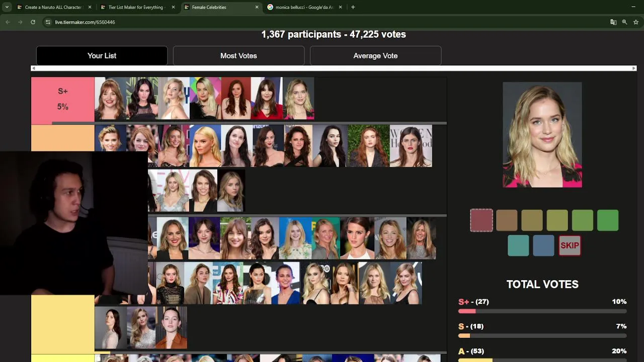Select S+ thumbnail with red dress
The height and width of the screenshot is (362, 644).
click(x=267, y=98)
